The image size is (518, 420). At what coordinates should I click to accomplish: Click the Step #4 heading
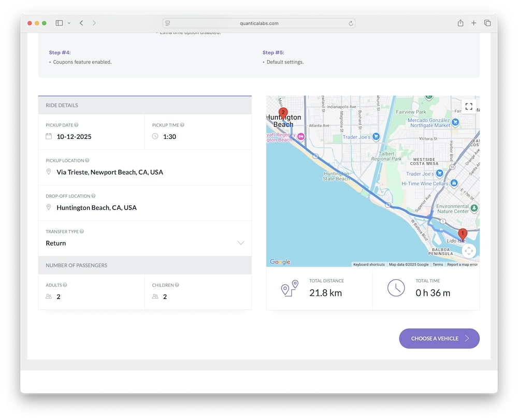tap(60, 52)
